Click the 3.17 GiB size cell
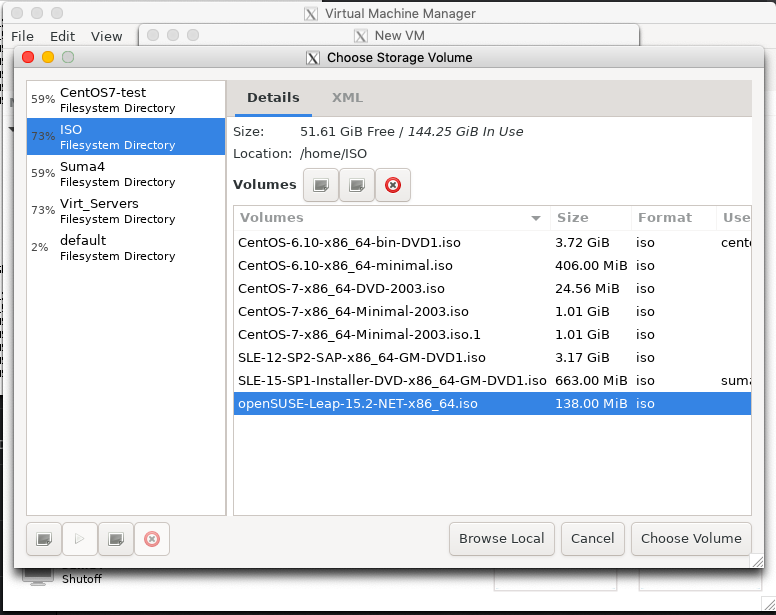Image resolution: width=776 pixels, height=615 pixels. point(582,358)
